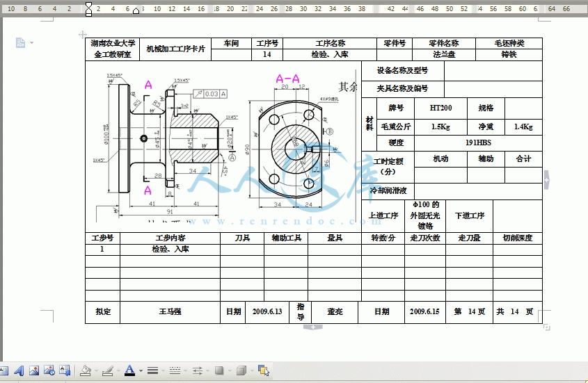Open line style thickness options
Screen dimensions: 588x383
(152, 370)
